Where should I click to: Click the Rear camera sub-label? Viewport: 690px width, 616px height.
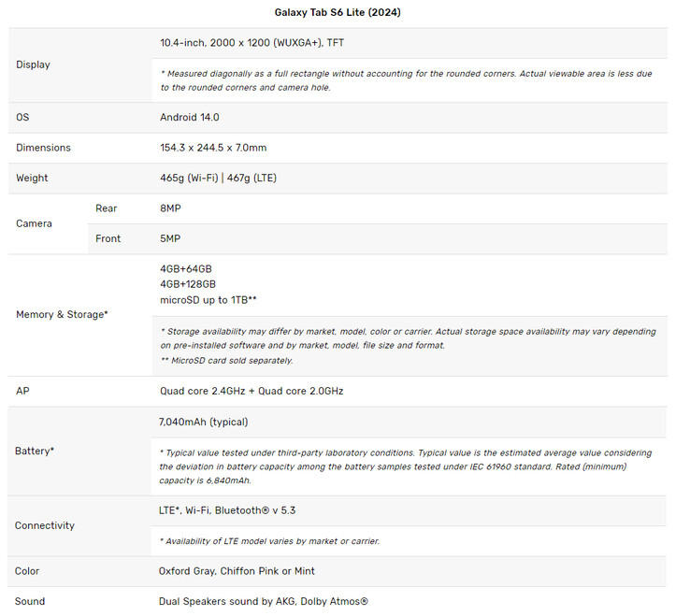[x=107, y=208]
